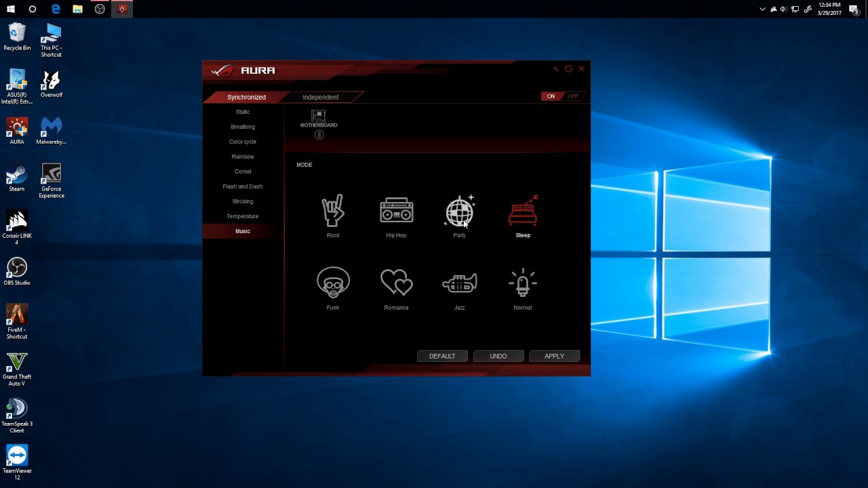Click the Aura app taskbar icon
This screenshot has height=488, width=868.
click(x=122, y=9)
